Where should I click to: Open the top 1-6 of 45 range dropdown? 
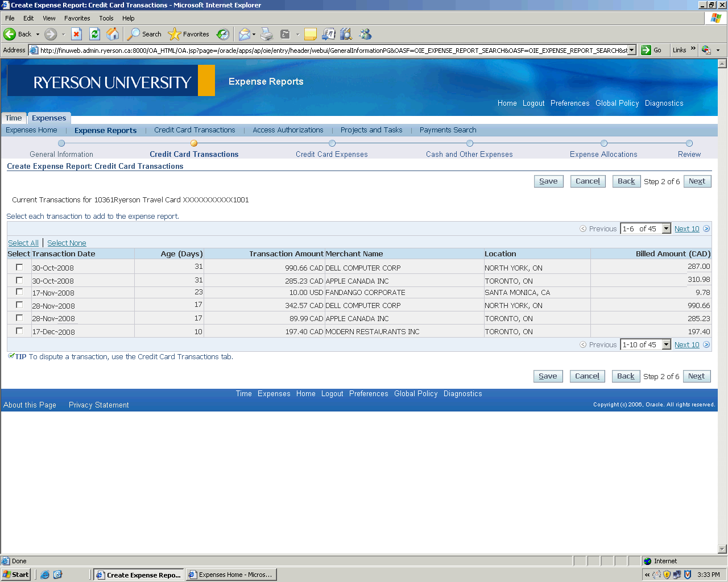[666, 228]
